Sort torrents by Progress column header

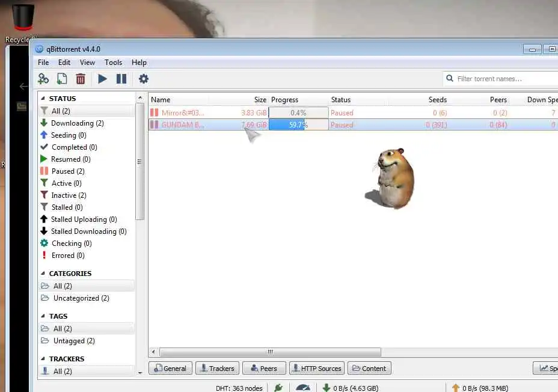[x=299, y=100]
